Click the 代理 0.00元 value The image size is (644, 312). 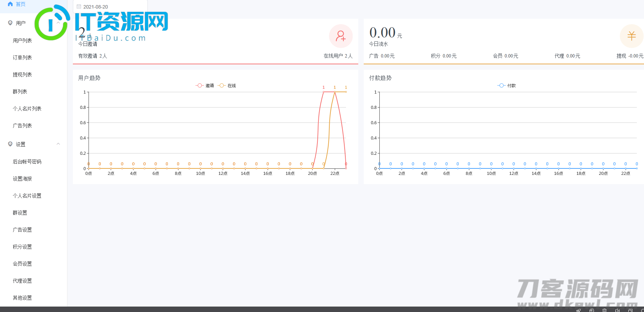pyautogui.click(x=567, y=56)
